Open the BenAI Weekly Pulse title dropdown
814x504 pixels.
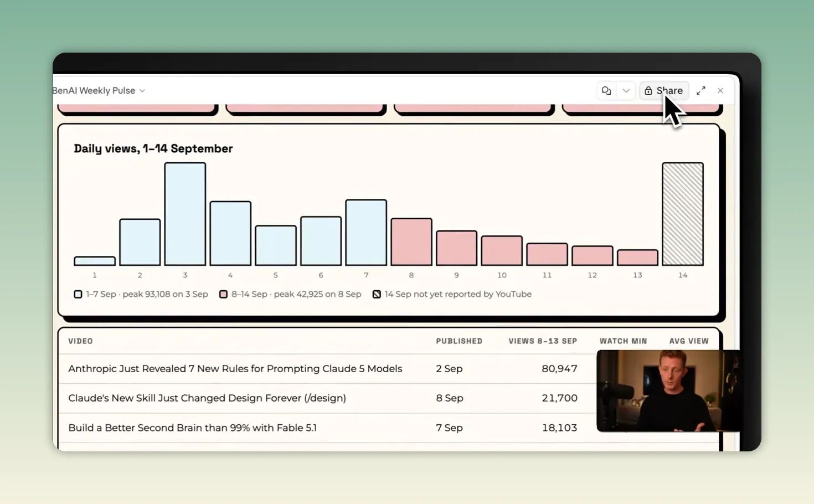[99, 91]
